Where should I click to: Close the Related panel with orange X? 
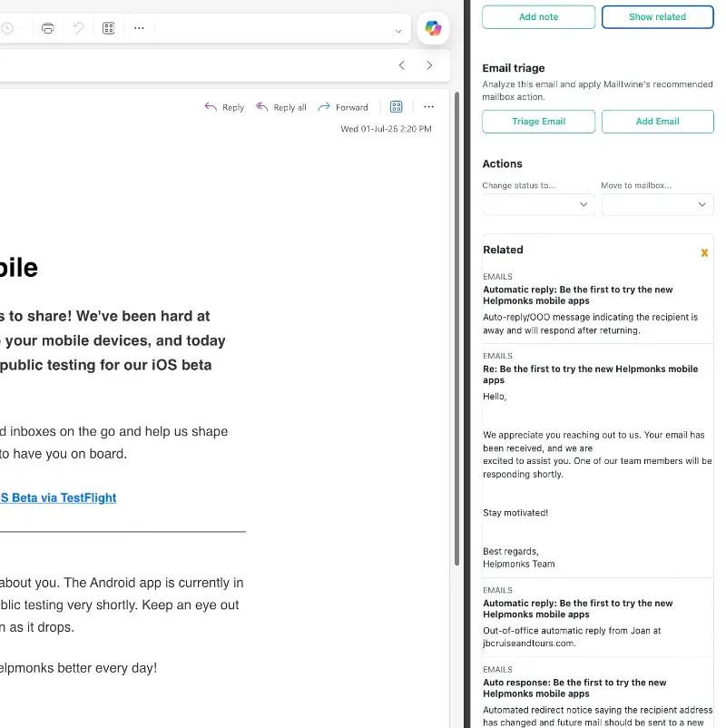(x=704, y=253)
